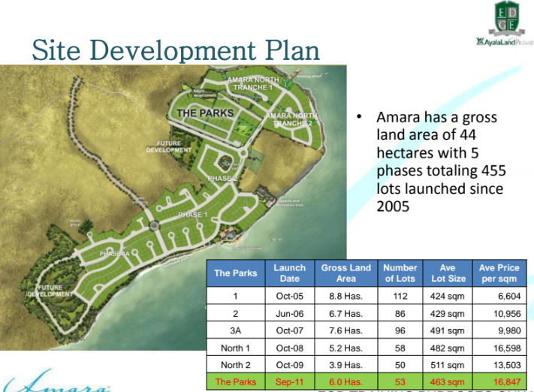The image size is (534, 392).
Task: Click the 'Ave Price per sqm' header
Action: (x=499, y=273)
